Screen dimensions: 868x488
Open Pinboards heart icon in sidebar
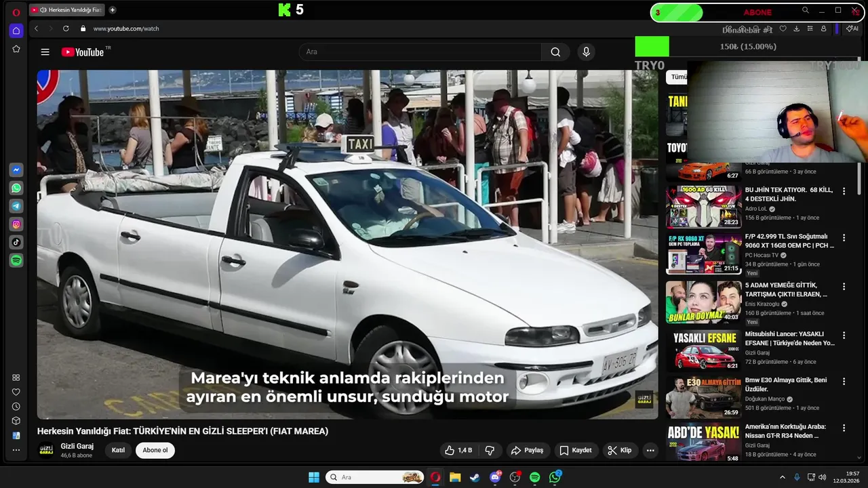(16, 392)
